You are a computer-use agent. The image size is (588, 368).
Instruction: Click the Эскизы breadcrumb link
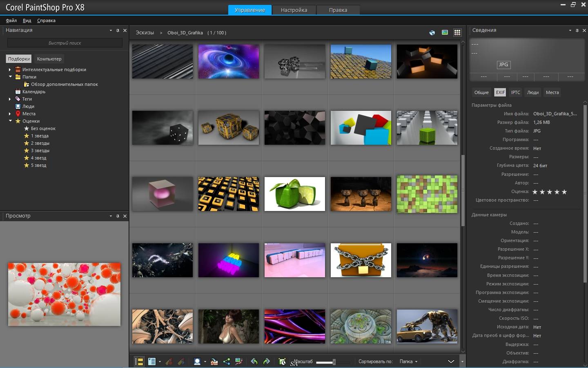pyautogui.click(x=145, y=33)
